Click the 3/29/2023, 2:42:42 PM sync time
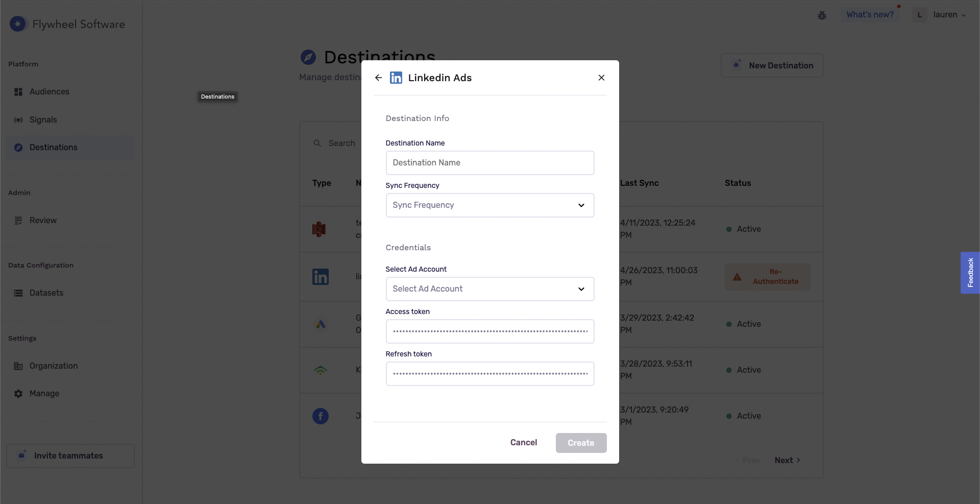Image resolution: width=980 pixels, height=504 pixels. pyautogui.click(x=657, y=324)
